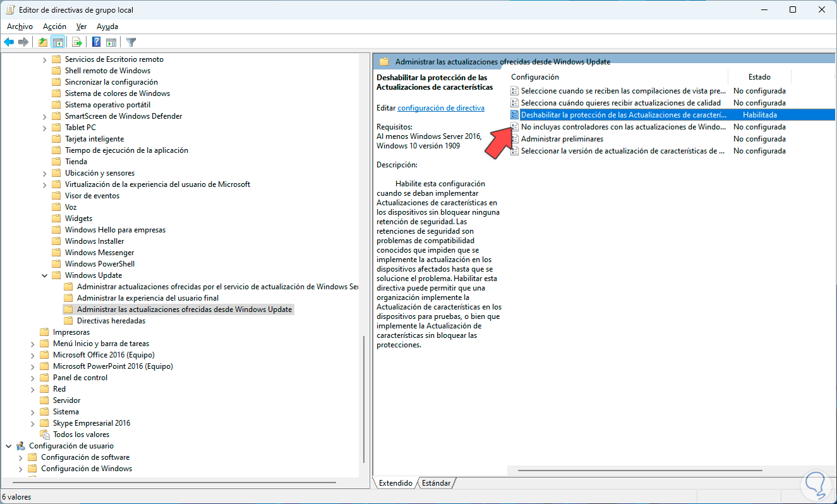Expand the Tablet PC node

(x=44, y=128)
